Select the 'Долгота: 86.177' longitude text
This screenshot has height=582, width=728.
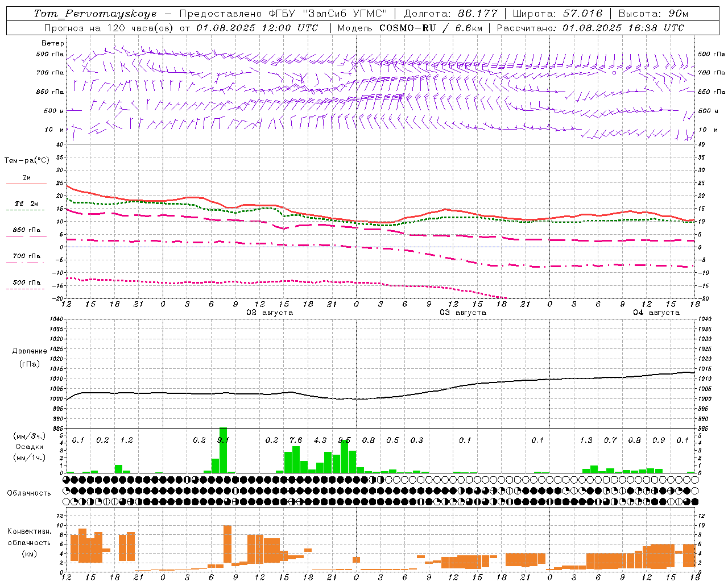click(450, 14)
